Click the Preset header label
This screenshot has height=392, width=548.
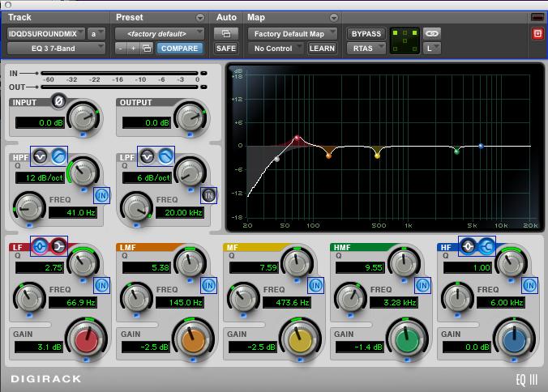(x=130, y=17)
